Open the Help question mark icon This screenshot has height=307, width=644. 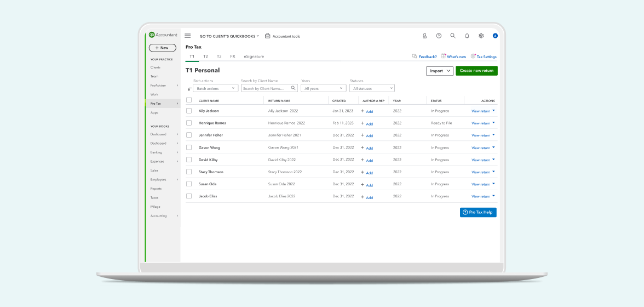click(x=439, y=36)
